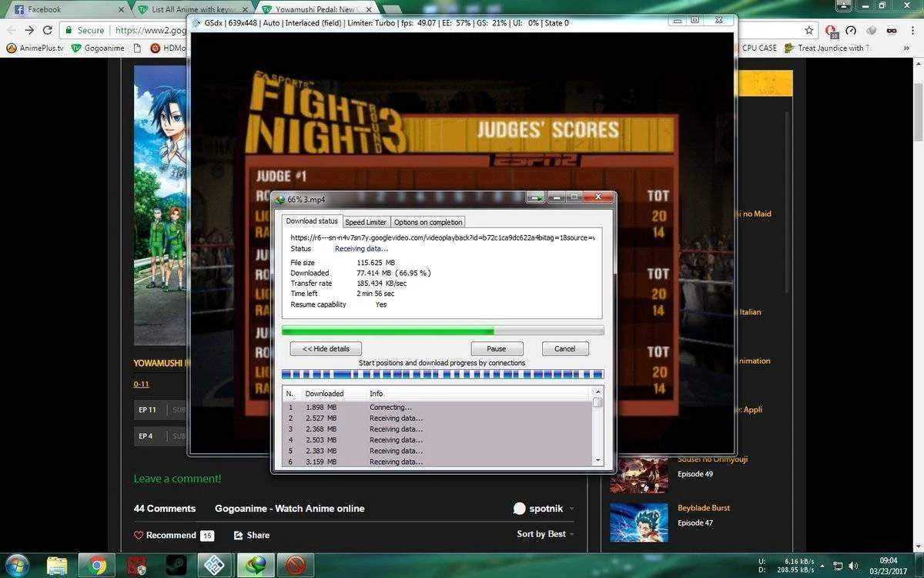
Task: Open the Steam taskbar icon
Action: [176, 566]
